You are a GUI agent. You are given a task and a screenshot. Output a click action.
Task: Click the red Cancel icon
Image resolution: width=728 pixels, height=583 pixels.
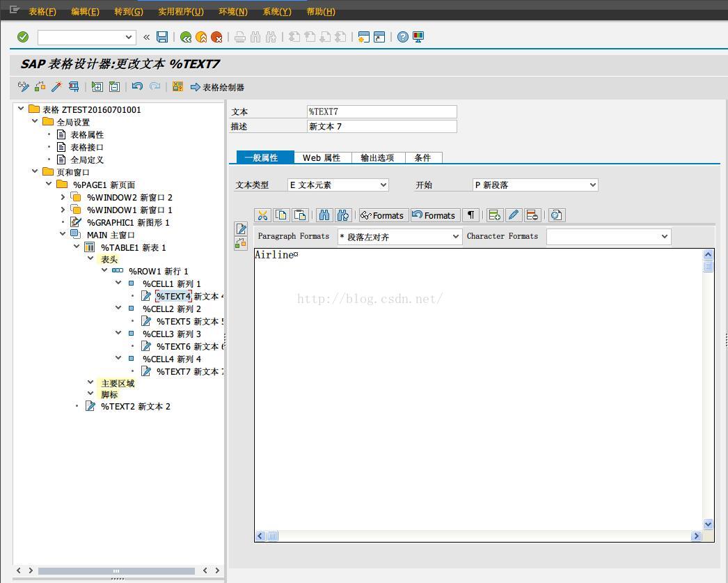[x=216, y=37]
